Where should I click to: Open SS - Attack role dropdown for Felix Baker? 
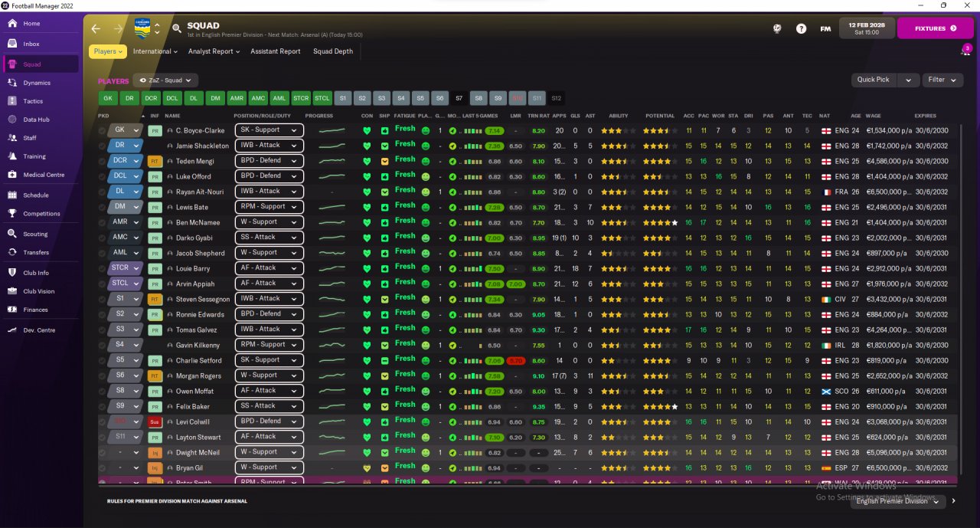coord(269,406)
